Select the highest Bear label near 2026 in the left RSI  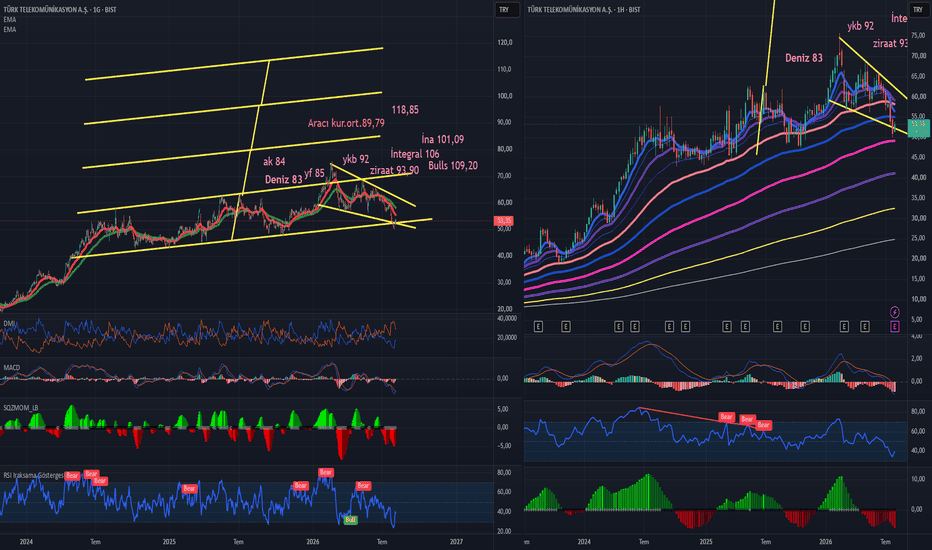coord(326,473)
